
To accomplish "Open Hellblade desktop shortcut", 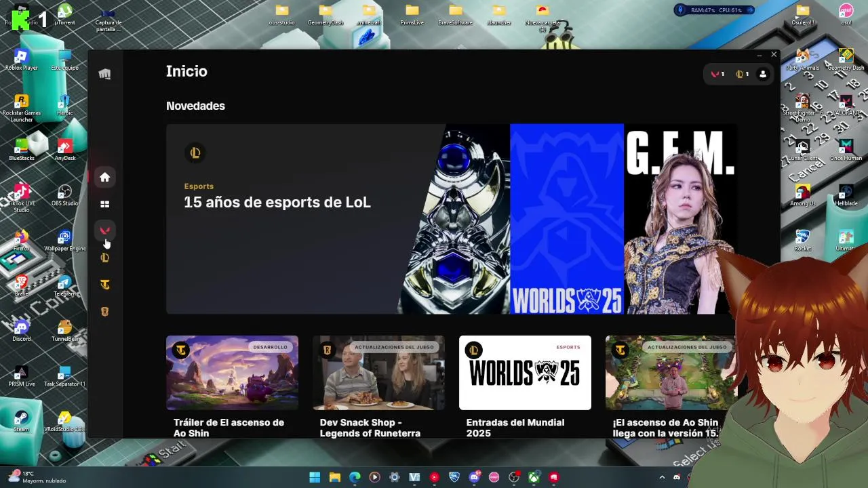I will (x=846, y=195).
